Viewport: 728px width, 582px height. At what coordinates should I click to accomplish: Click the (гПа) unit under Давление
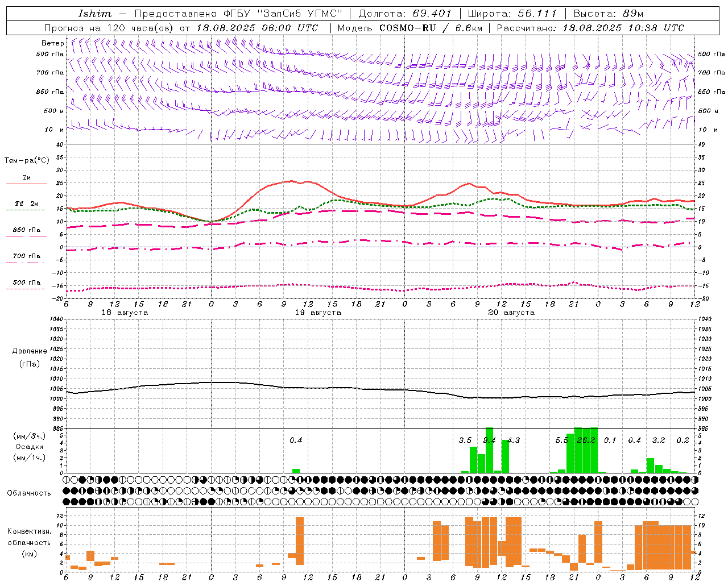(x=30, y=364)
